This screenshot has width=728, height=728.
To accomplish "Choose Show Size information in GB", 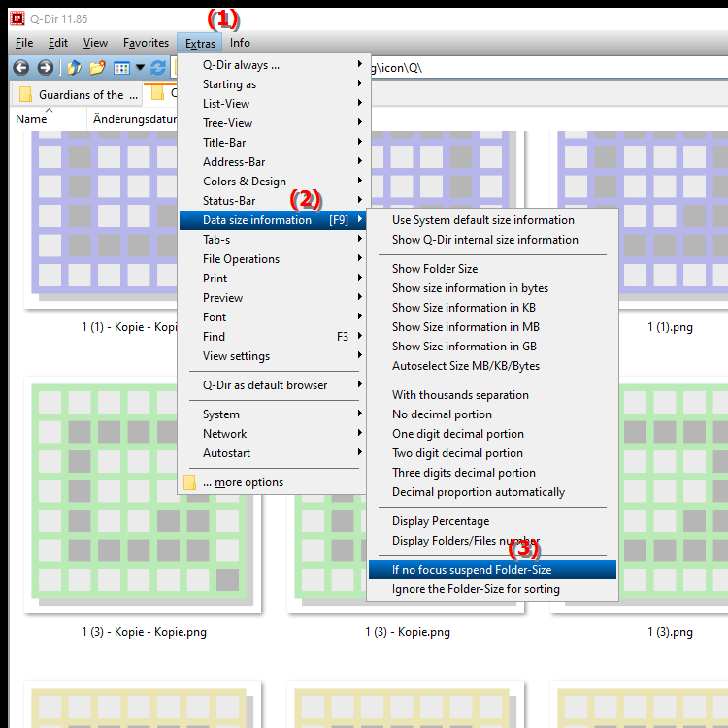I will (492, 347).
